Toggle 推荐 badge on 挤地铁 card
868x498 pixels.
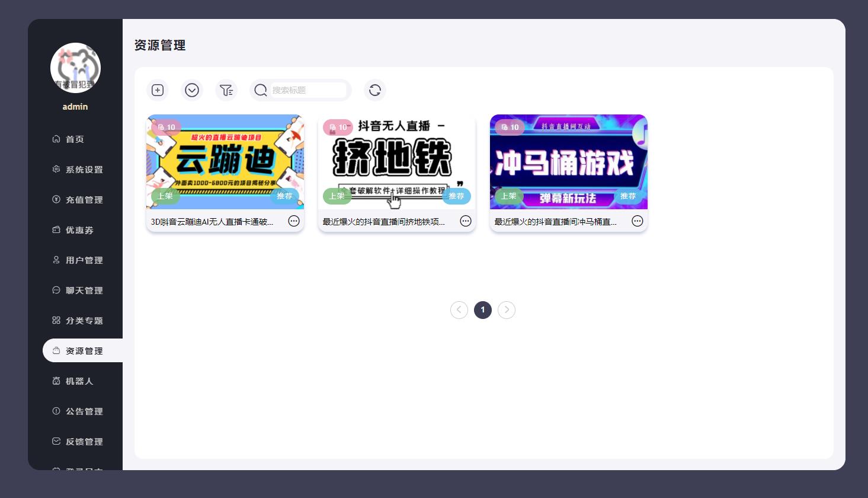pyautogui.click(x=456, y=196)
